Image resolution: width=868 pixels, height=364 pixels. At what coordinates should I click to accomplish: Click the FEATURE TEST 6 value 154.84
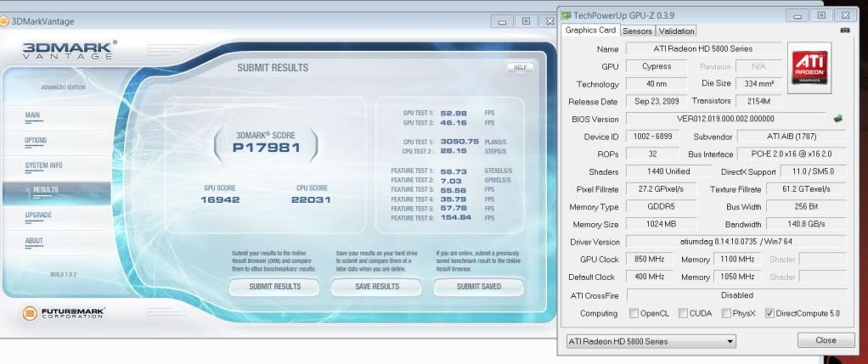pos(456,218)
